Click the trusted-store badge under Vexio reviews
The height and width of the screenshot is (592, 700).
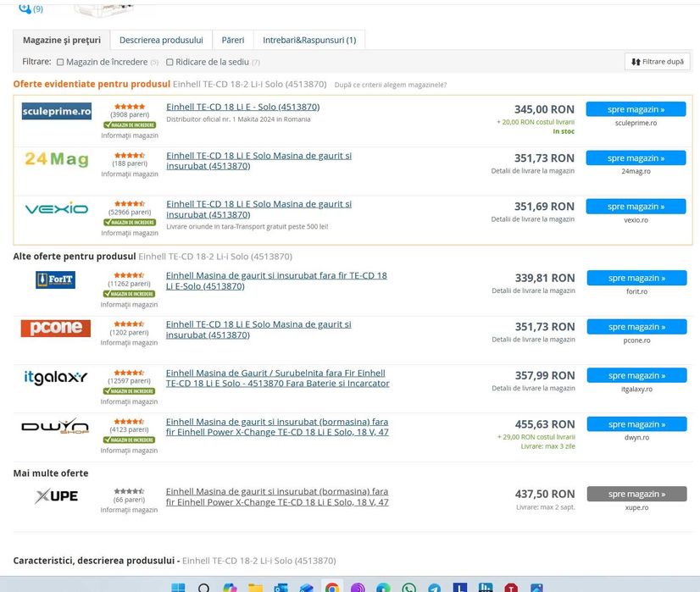pyautogui.click(x=130, y=222)
